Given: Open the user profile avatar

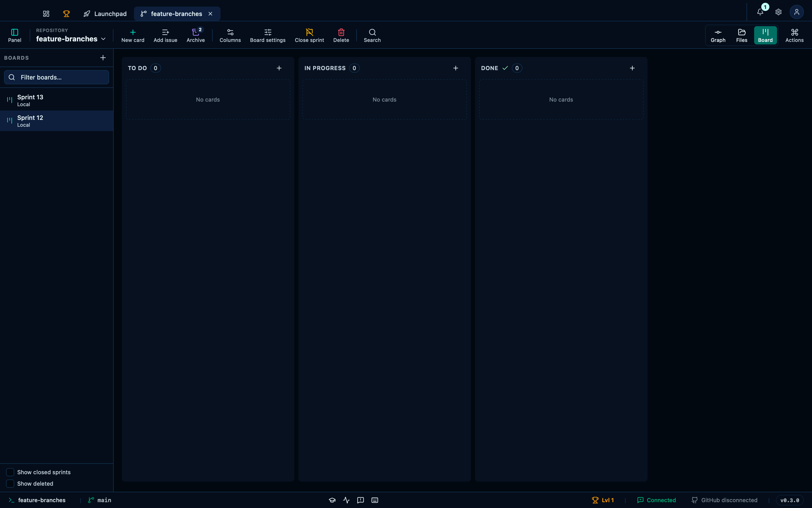Looking at the screenshot, I should [797, 12].
